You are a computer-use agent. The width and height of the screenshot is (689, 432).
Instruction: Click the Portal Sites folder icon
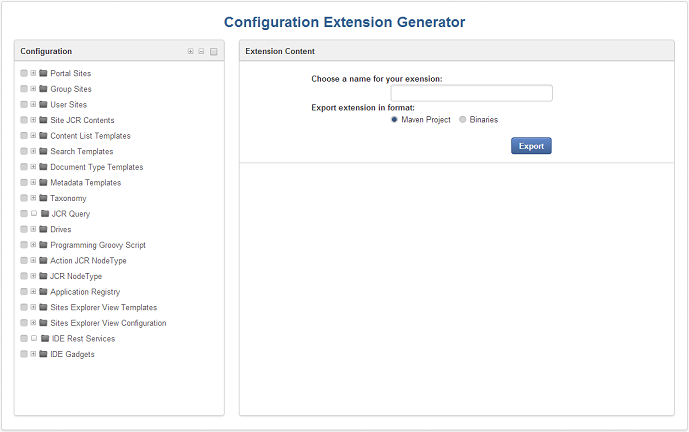click(43, 73)
